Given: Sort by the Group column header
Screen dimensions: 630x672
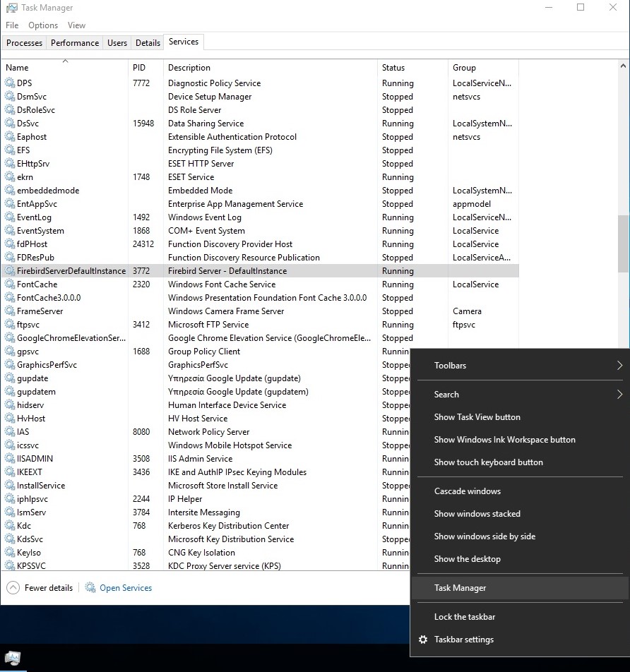Looking at the screenshot, I should click(x=483, y=67).
